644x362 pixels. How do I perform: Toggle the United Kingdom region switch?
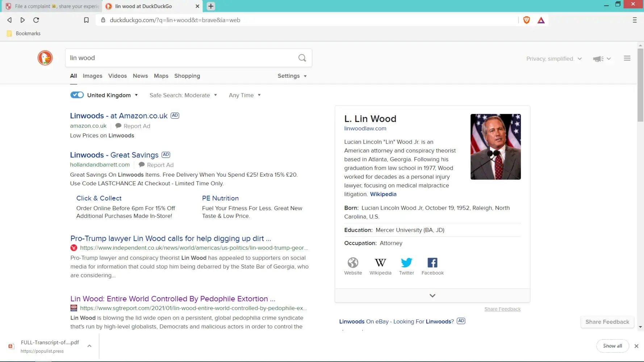(77, 95)
